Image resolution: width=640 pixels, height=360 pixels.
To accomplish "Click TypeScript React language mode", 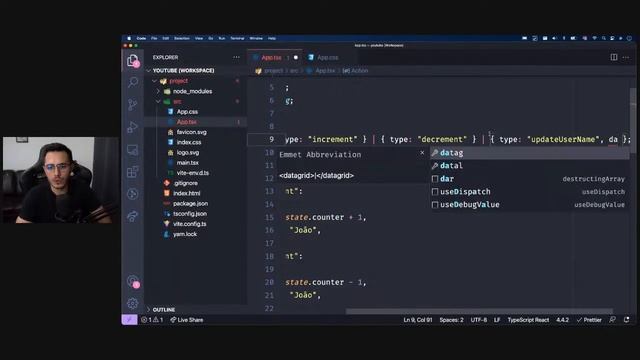I will (528, 320).
